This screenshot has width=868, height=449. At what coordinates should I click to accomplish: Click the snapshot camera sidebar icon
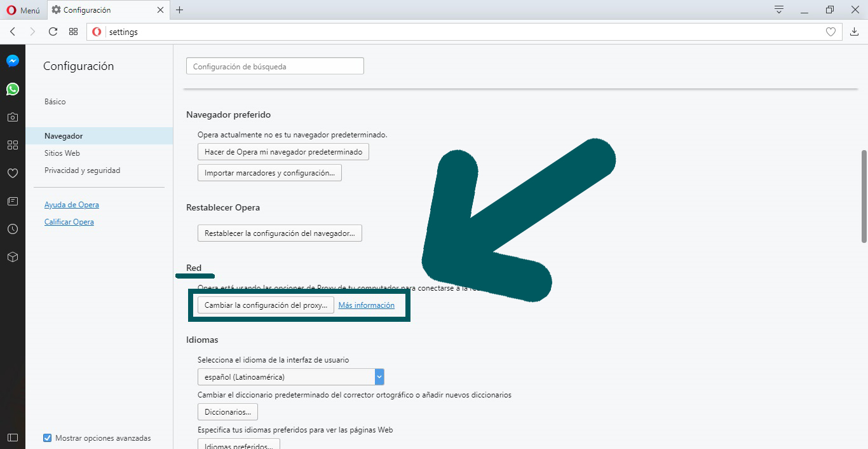(x=13, y=117)
